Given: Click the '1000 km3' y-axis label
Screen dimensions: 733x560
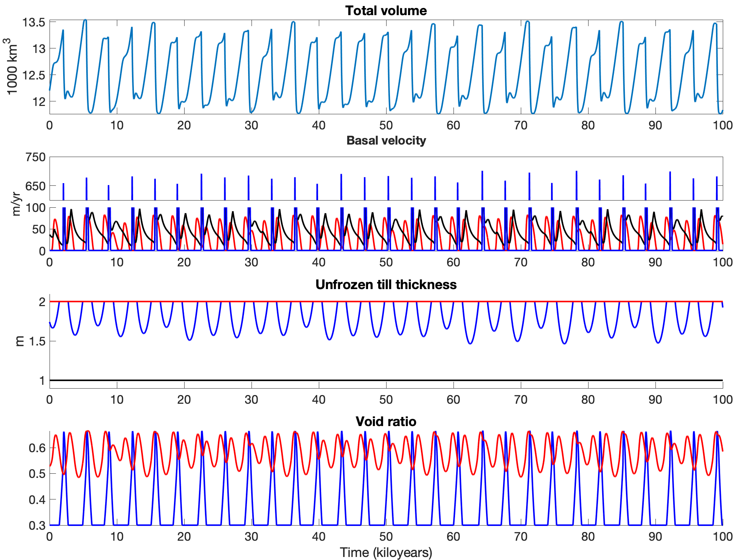Looking at the screenshot, I should pyautogui.click(x=12, y=66).
